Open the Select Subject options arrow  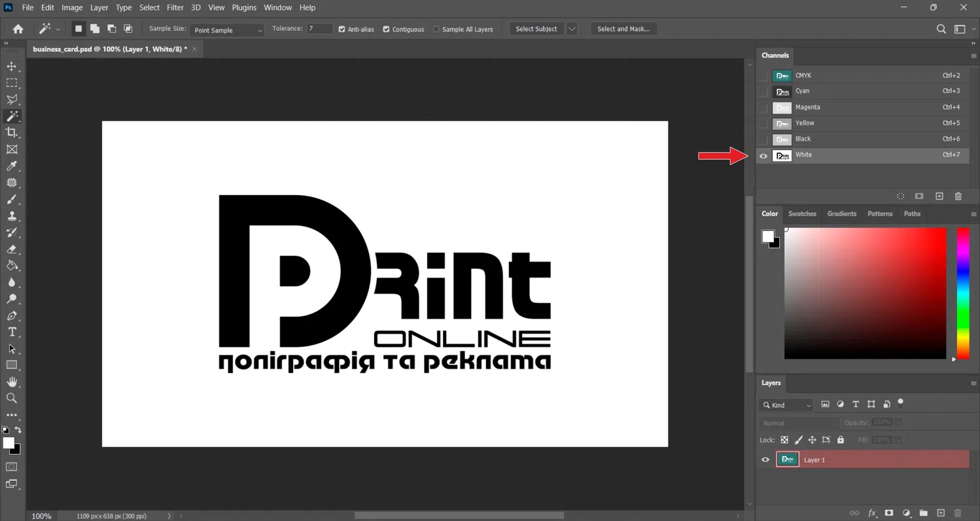[x=572, y=29]
